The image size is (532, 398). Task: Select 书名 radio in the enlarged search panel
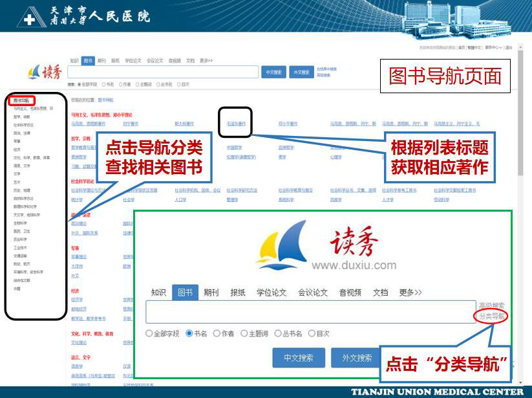(x=189, y=333)
